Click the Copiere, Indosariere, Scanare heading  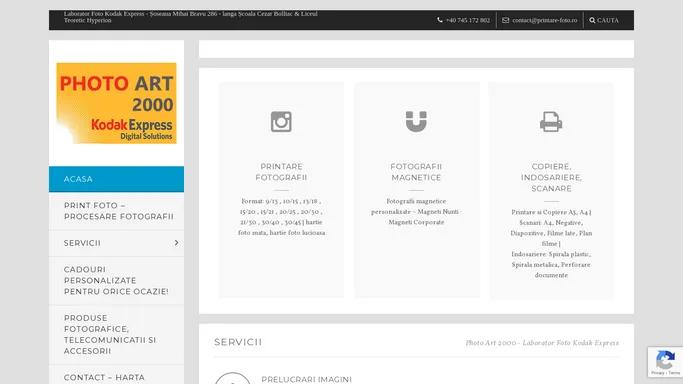point(551,178)
